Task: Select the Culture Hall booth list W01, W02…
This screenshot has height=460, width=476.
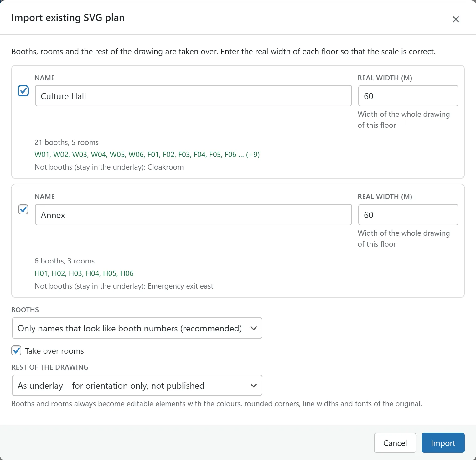Action: click(147, 155)
